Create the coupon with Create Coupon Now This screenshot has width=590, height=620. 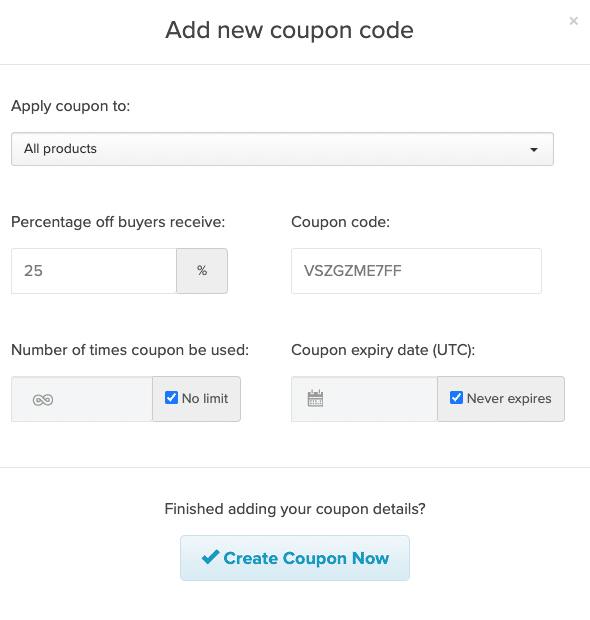point(295,558)
